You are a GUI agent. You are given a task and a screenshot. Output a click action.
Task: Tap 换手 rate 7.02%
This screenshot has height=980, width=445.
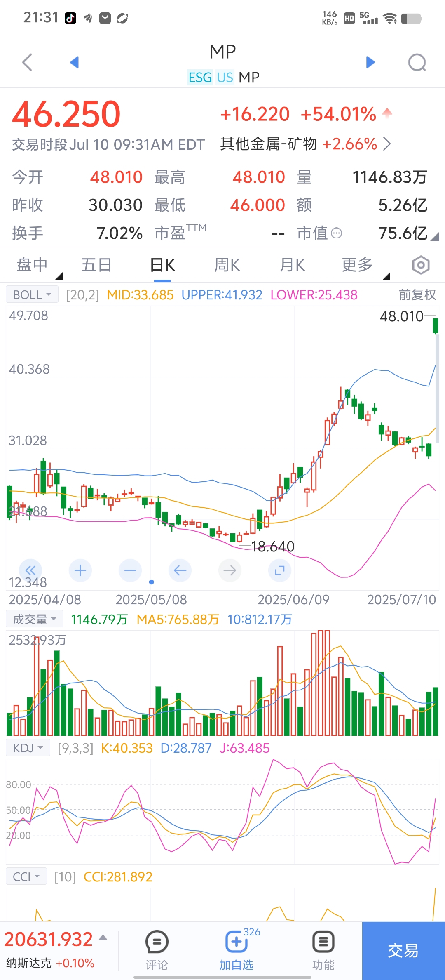(x=119, y=233)
